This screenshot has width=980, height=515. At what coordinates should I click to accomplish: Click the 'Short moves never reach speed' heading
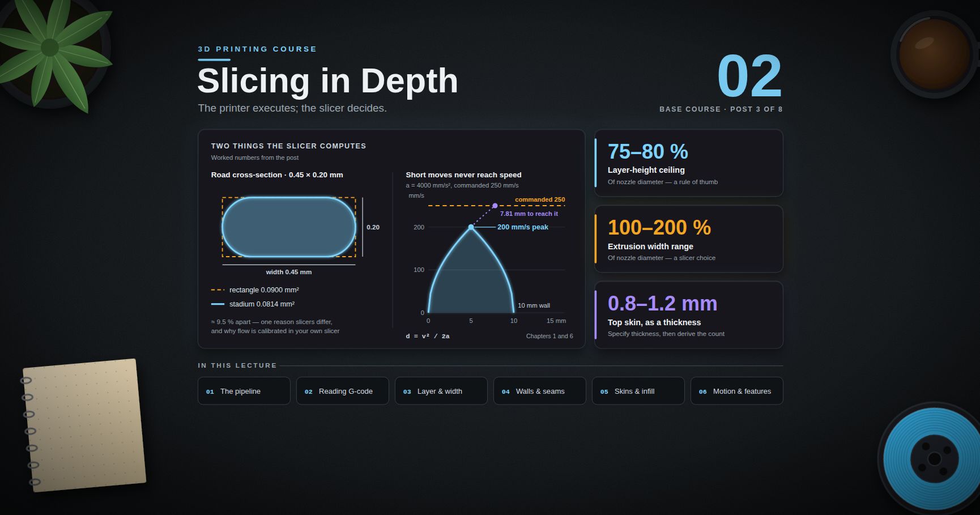(463, 175)
